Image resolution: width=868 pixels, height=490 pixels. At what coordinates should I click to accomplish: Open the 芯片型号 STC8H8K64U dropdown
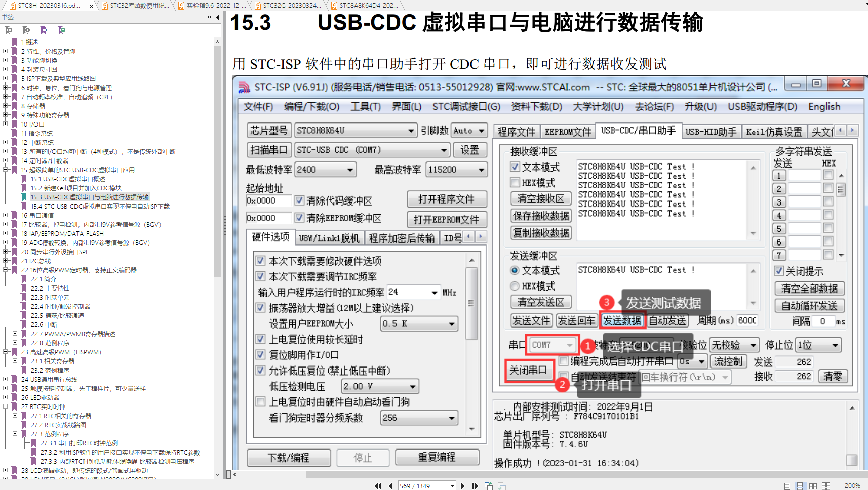(411, 131)
